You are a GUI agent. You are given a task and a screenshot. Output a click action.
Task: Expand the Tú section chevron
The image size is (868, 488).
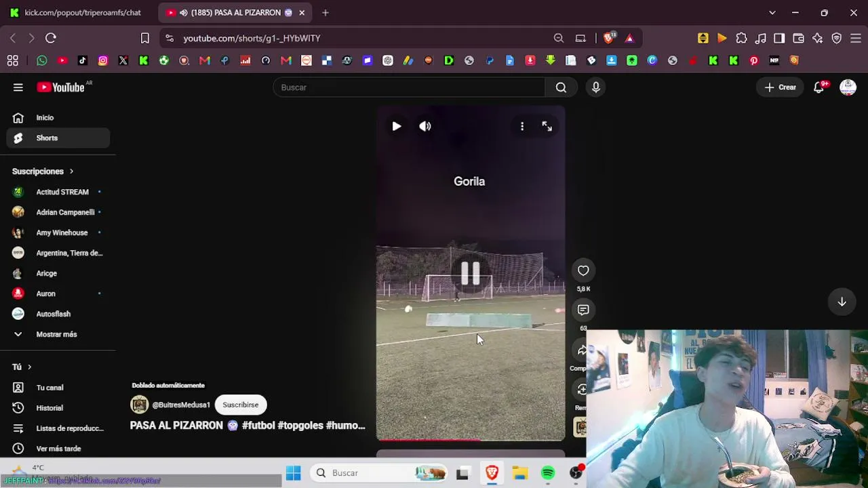click(29, 367)
